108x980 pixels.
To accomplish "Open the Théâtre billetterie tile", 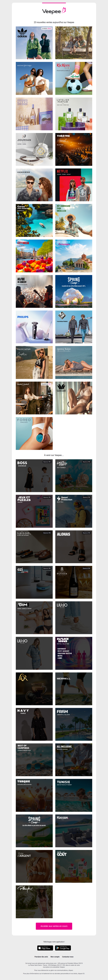I will click(74, 149).
